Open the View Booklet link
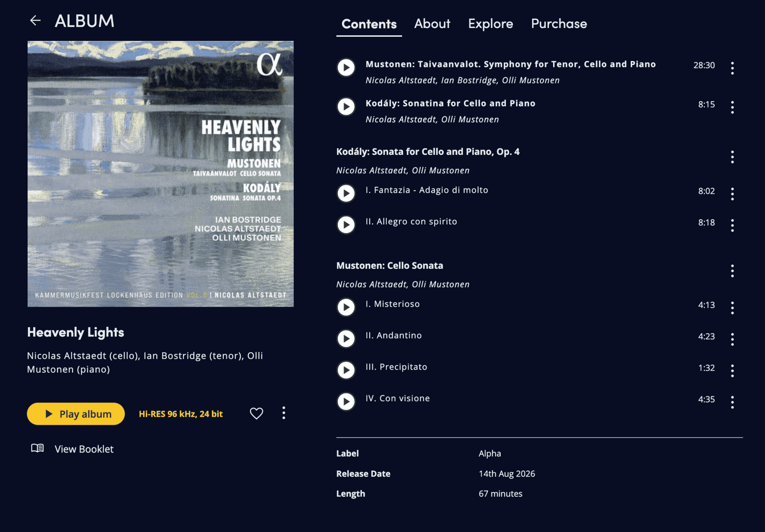The width and height of the screenshot is (765, 532). click(x=84, y=449)
